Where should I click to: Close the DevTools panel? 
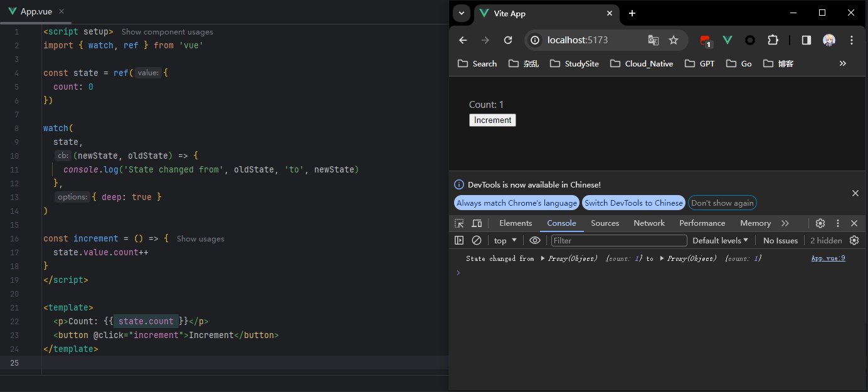[x=854, y=223]
